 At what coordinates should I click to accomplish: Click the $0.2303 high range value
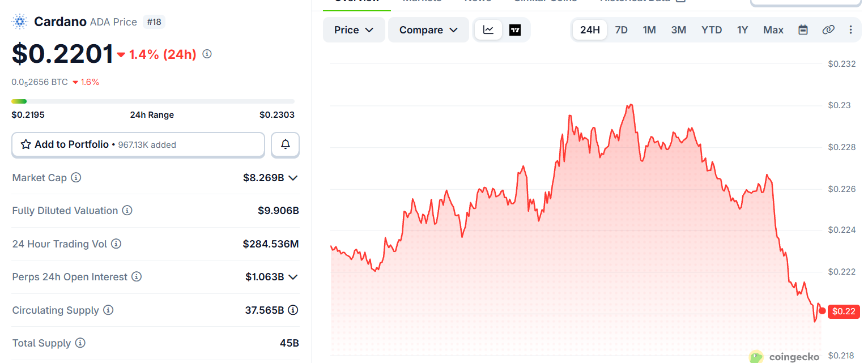coord(277,115)
